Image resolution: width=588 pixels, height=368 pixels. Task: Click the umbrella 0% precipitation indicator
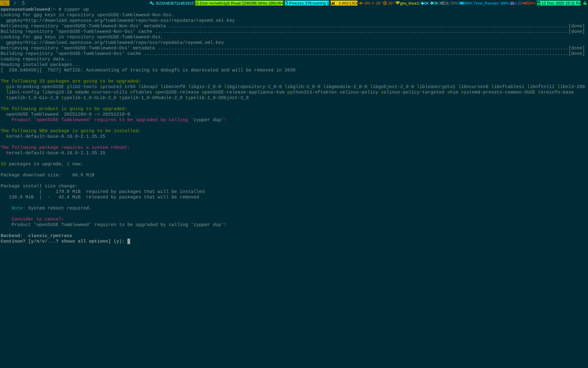click(365, 3)
